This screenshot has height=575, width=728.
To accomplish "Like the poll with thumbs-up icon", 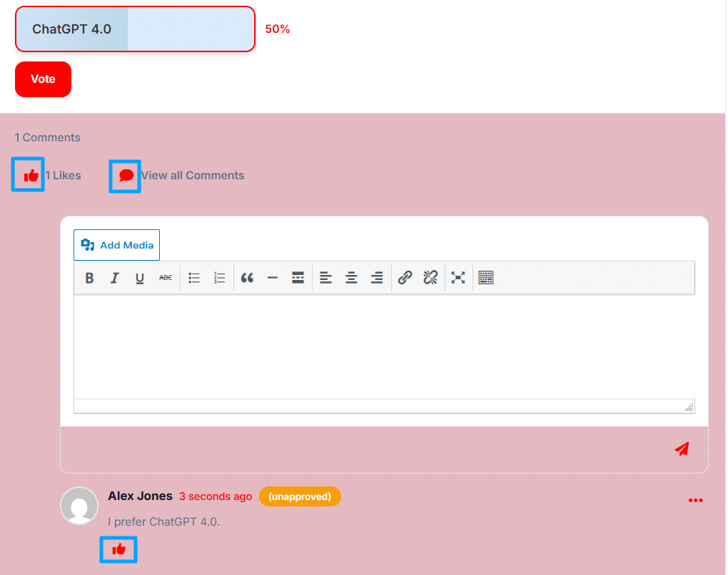I will pyautogui.click(x=31, y=176).
